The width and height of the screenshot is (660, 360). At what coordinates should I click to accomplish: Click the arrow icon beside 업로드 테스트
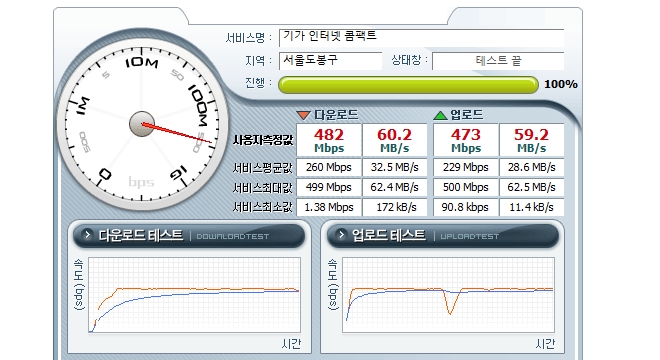coord(341,235)
